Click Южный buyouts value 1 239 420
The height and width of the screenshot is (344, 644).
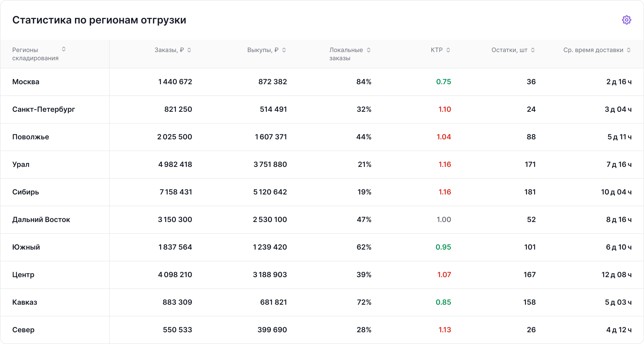[270, 247]
